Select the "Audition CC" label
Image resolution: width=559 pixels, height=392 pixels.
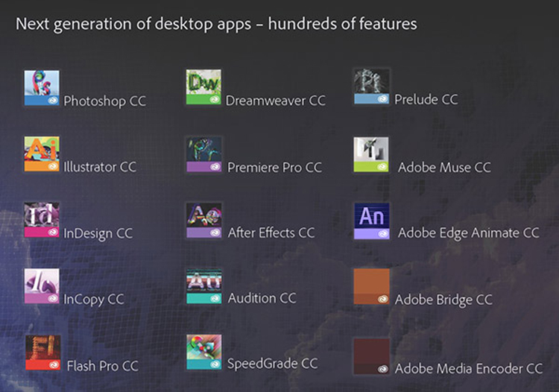pos(262,298)
